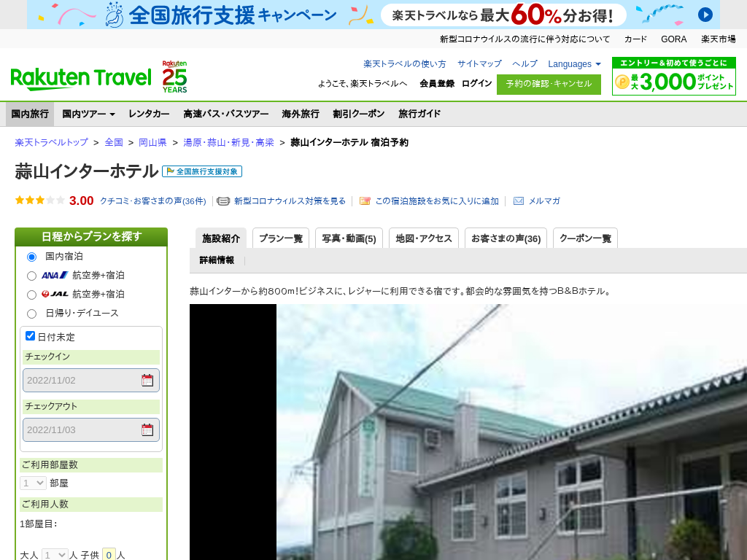Viewport: 747px width, 560px height.
Task: Open the check-out calendar icon
Action: pyautogui.click(x=147, y=429)
